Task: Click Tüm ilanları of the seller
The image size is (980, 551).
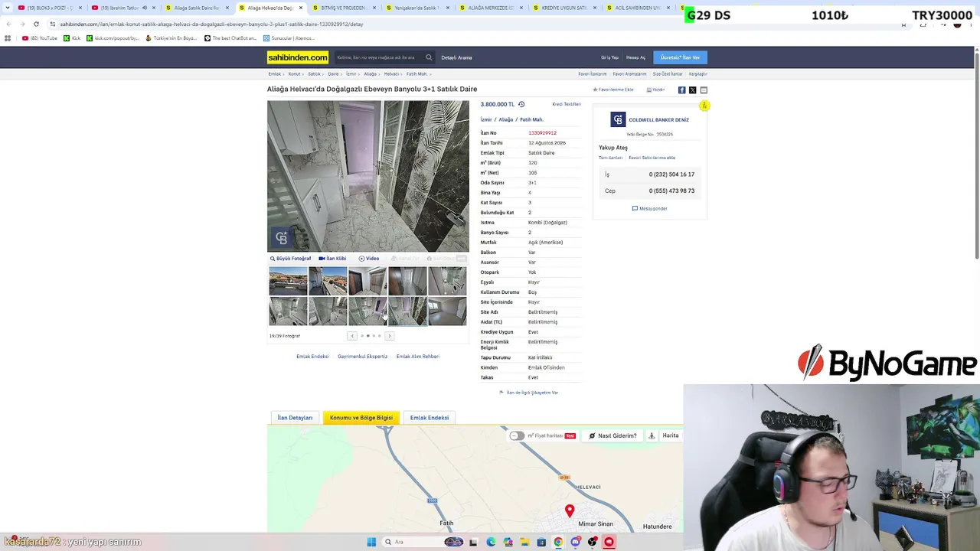Action: pos(610,158)
